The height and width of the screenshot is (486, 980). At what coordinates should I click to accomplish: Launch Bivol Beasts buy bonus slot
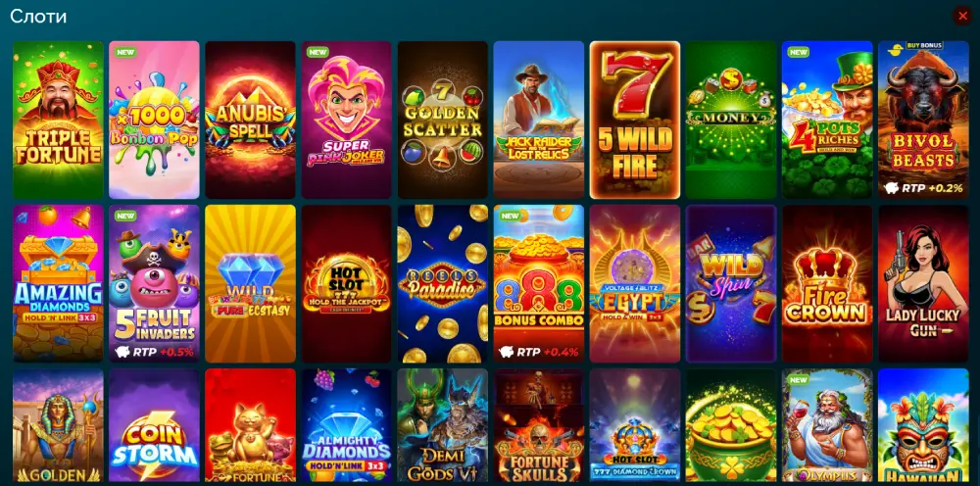924,120
